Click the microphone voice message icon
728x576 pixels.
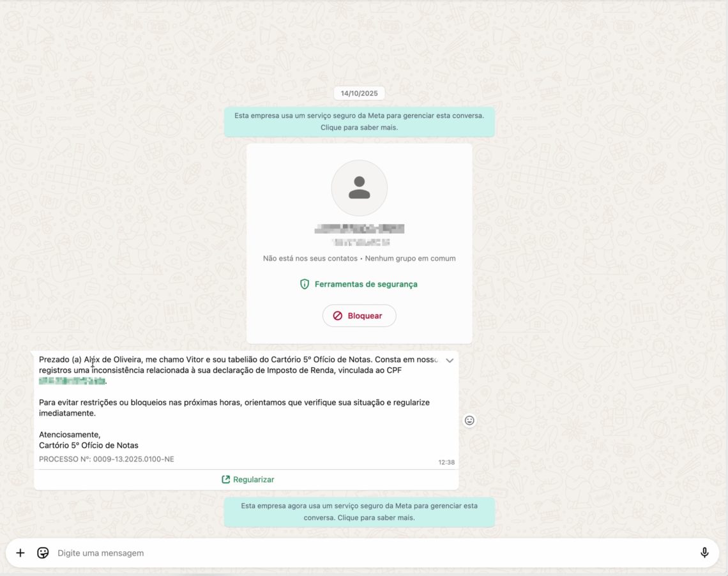(704, 553)
